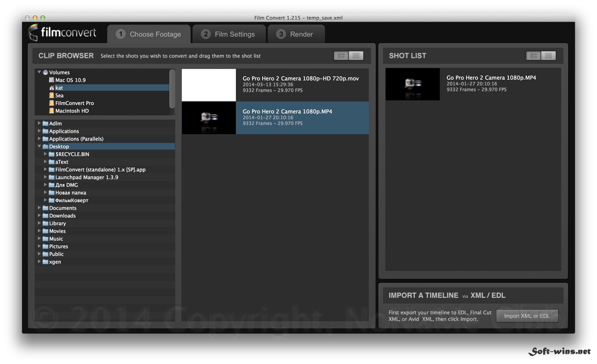Select the $RECYCLE.BIN folder name
The width and height of the screenshot is (597, 364).
pos(72,154)
